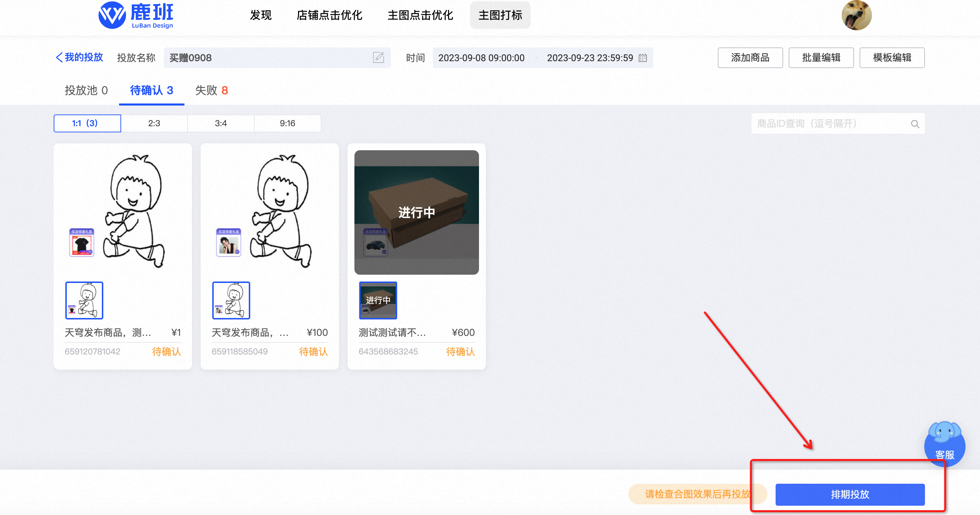Click product ID 659118585049
This screenshot has height=515, width=980.
tap(240, 352)
